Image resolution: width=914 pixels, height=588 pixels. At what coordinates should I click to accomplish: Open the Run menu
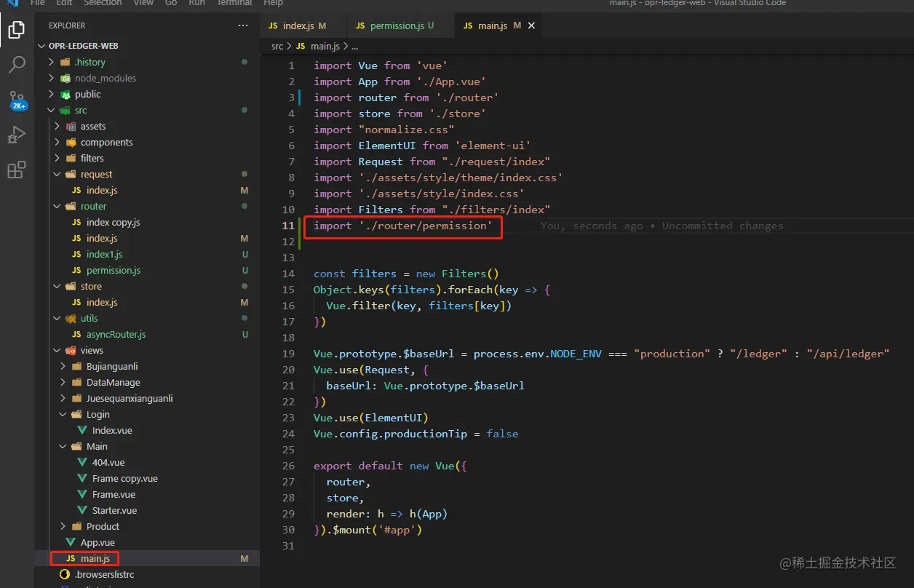(x=196, y=3)
